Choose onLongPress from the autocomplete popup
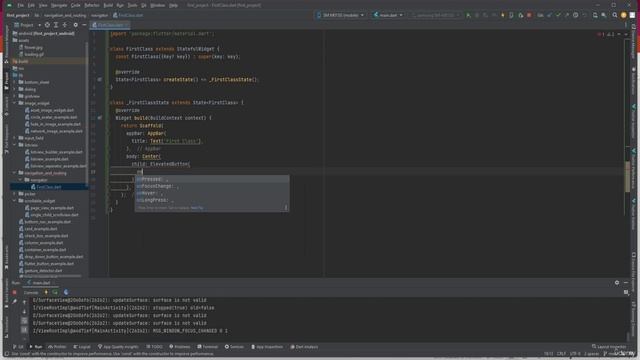 pyautogui.click(x=212, y=200)
